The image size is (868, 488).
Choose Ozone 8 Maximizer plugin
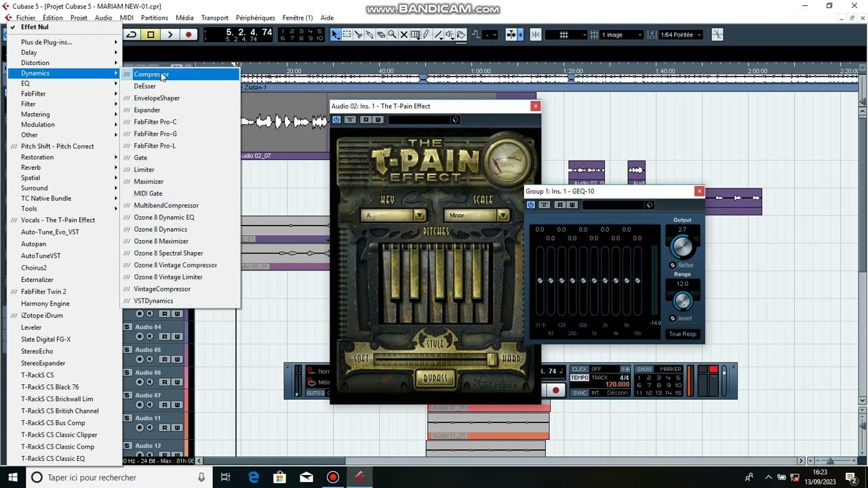coord(180,241)
